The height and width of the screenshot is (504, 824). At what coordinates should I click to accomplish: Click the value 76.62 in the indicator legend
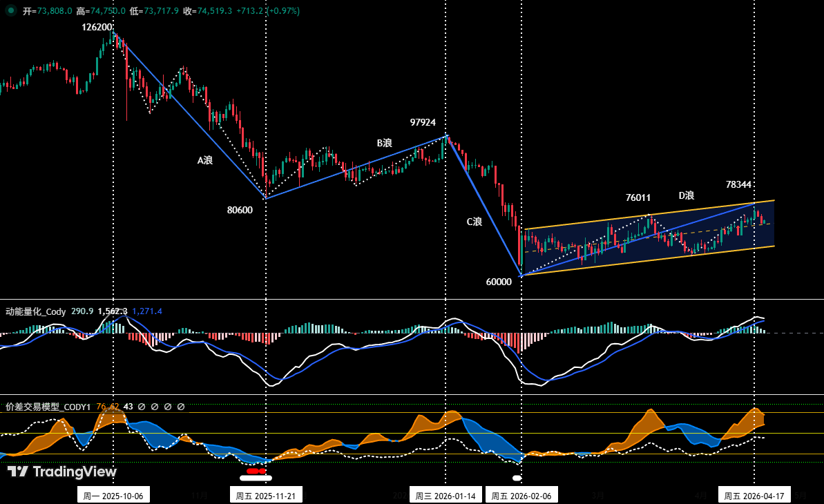[x=107, y=407]
